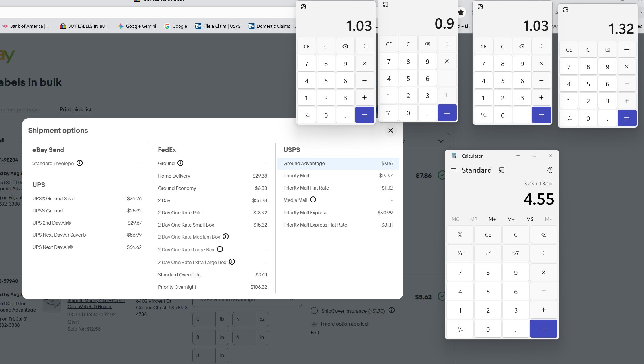
Task: Click the M− memory subtract button
Action: (511, 219)
